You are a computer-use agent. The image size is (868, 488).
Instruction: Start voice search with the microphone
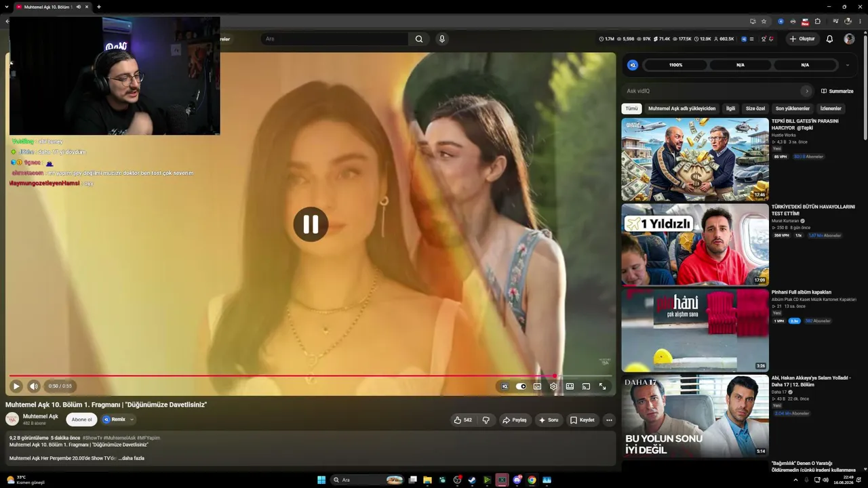442,39
